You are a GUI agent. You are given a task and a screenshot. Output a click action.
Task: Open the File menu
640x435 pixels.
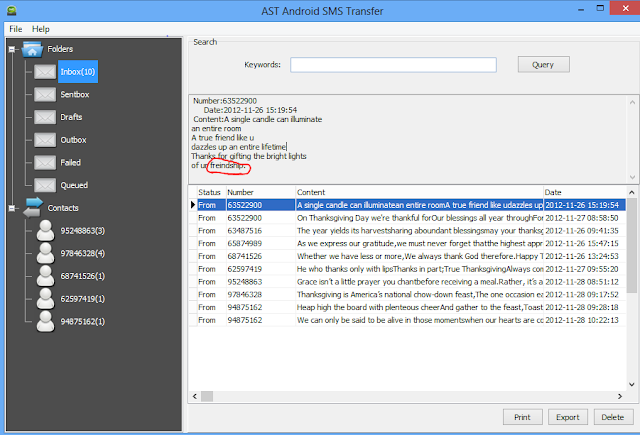pyautogui.click(x=16, y=29)
